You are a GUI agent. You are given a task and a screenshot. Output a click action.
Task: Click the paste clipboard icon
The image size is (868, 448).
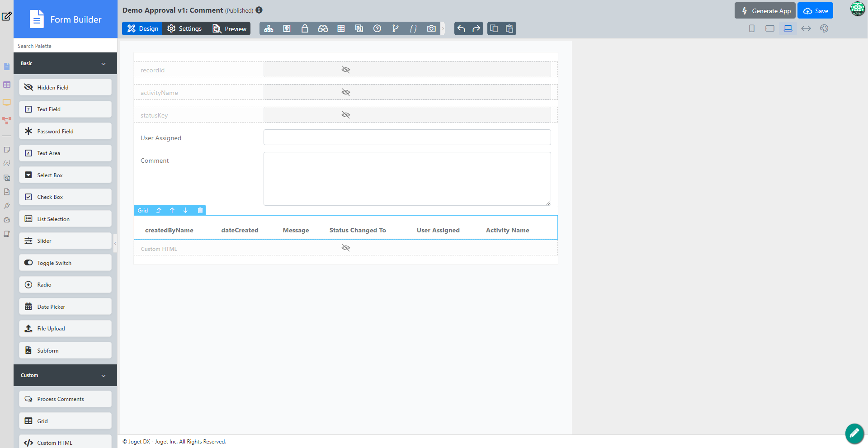tap(509, 28)
